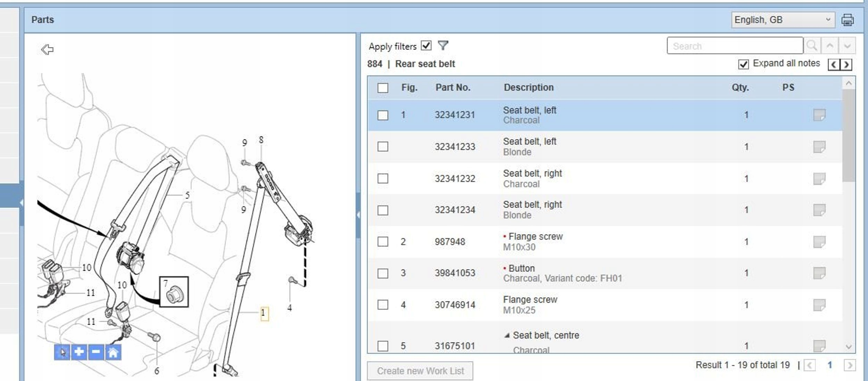The height and width of the screenshot is (381, 868).
Task: Tick checkbox for part 32341233
Action: 383,147
